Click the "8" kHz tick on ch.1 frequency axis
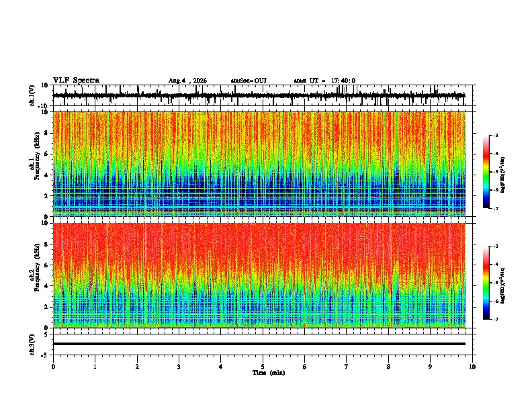 46,133
